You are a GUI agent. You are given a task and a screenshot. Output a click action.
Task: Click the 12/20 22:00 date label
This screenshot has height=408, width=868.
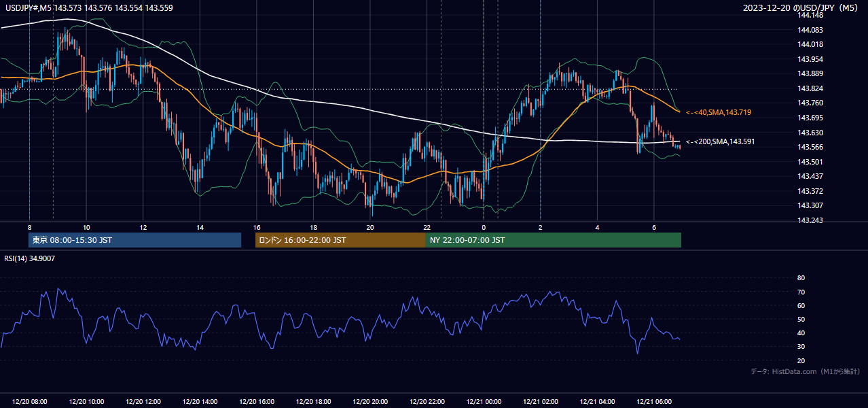[427, 402]
